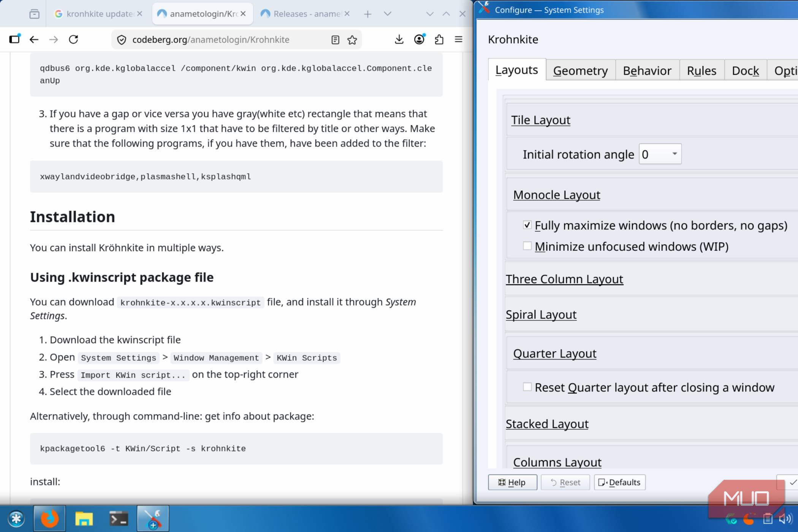Viewport: 798px width, 532px height.
Task: Go forward in Firefox history
Action: [x=54, y=40]
